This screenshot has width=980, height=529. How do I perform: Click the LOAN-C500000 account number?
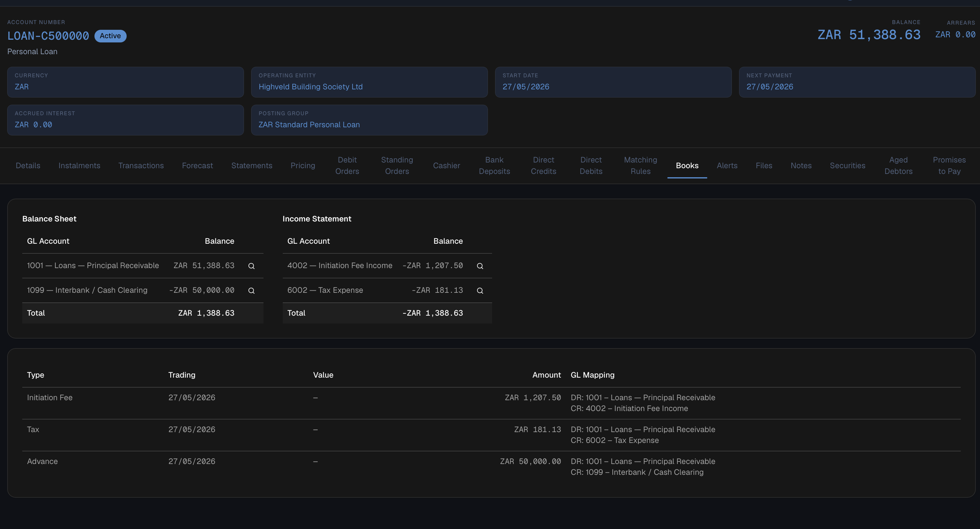[48, 36]
